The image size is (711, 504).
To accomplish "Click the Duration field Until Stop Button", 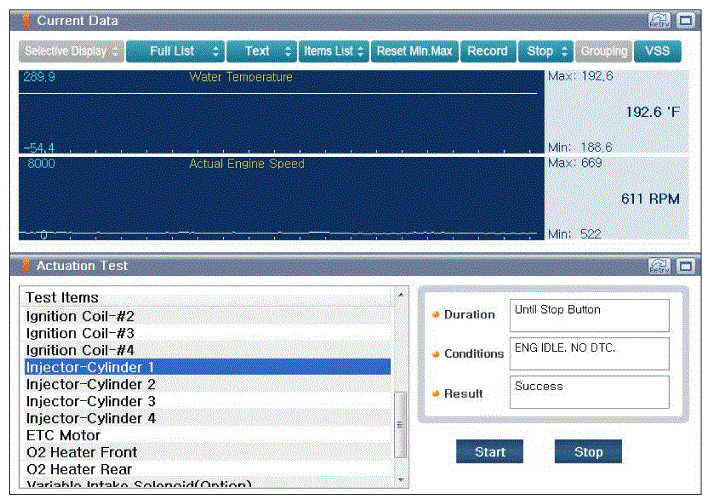I will (x=589, y=315).
